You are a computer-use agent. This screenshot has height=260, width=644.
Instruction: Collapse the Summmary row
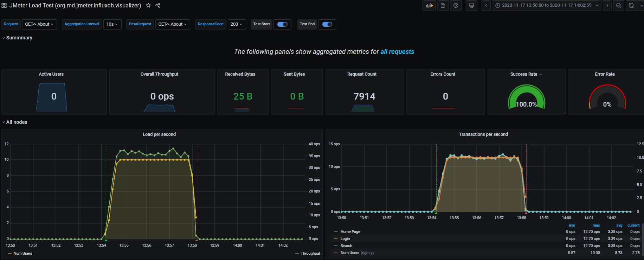click(18, 38)
